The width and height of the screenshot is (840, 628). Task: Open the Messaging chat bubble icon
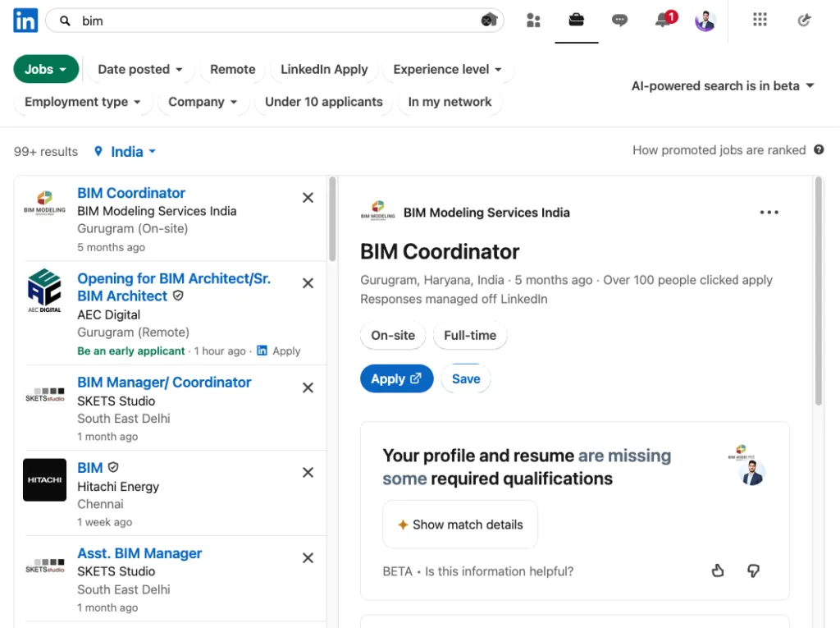click(x=620, y=21)
